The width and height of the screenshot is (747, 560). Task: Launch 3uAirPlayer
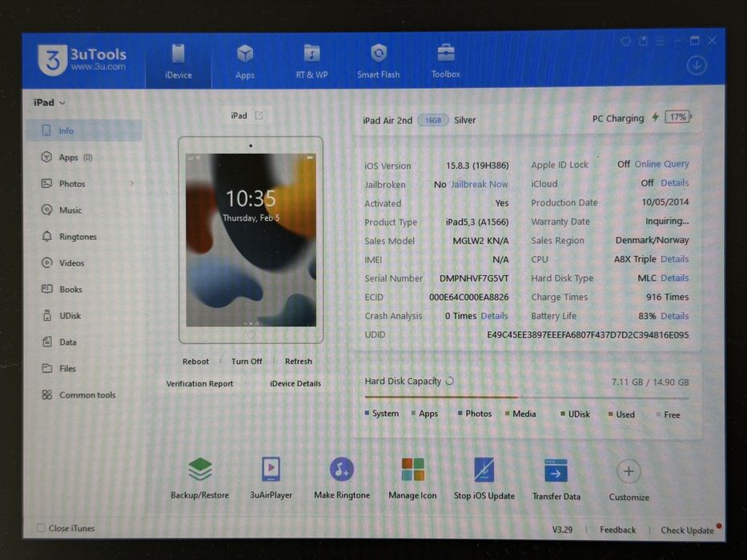point(271,478)
